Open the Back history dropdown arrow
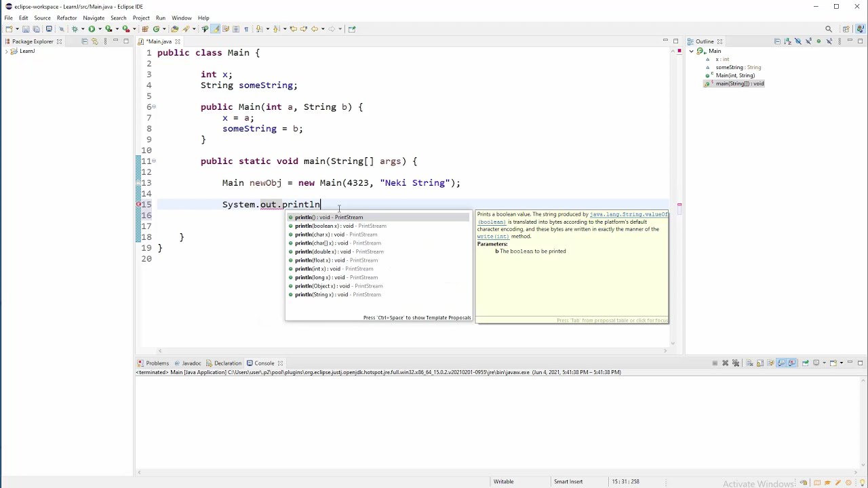Viewport: 868px width, 488px height. click(x=323, y=28)
